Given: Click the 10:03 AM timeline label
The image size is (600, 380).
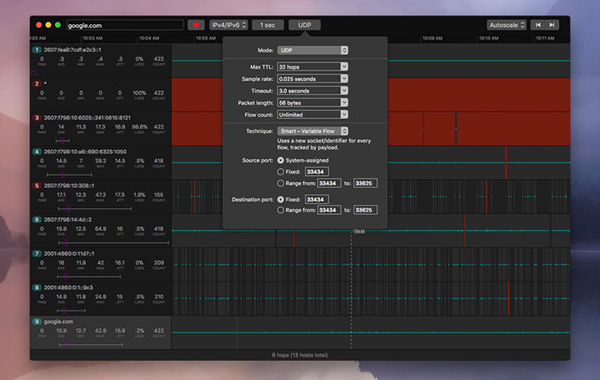Looking at the screenshot, I should (93, 38).
